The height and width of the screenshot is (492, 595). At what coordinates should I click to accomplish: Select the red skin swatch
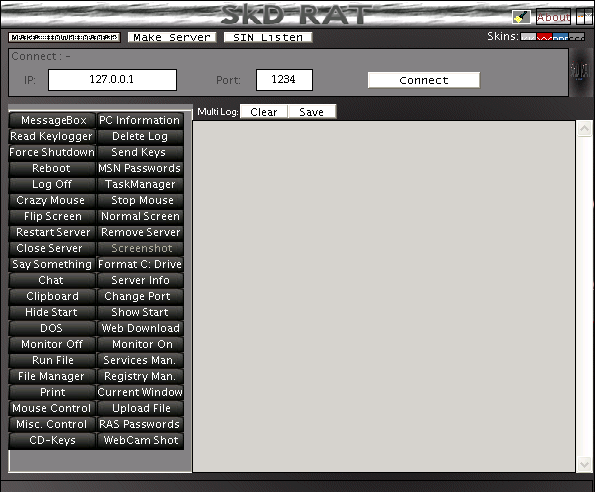click(545, 37)
